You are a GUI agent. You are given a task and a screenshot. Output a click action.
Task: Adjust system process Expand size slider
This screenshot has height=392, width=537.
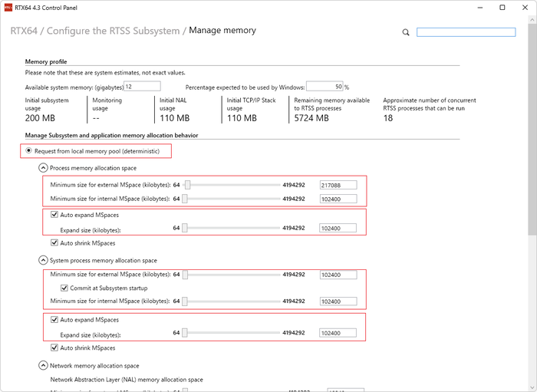coord(185,333)
